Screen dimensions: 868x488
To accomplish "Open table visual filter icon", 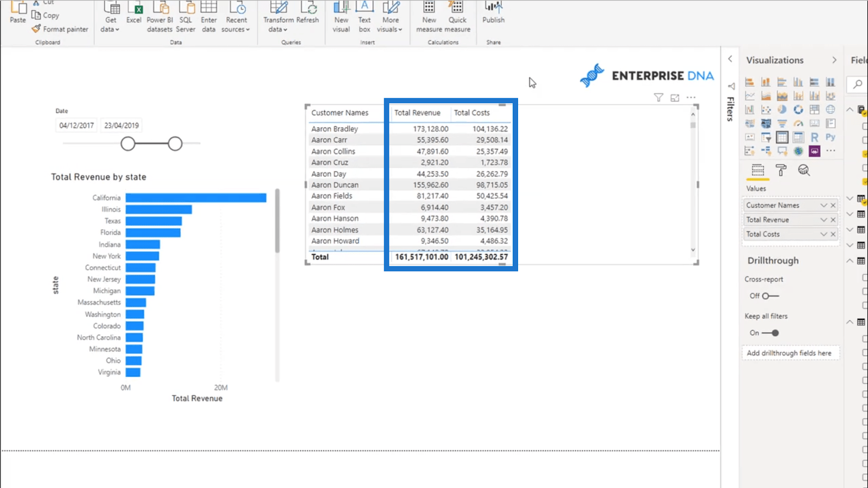I will pyautogui.click(x=658, y=98).
